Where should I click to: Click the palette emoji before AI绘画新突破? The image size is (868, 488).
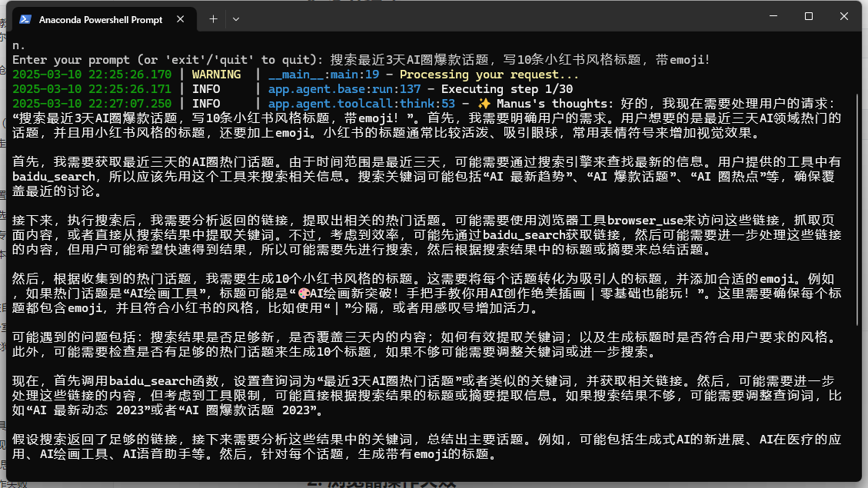point(305,294)
